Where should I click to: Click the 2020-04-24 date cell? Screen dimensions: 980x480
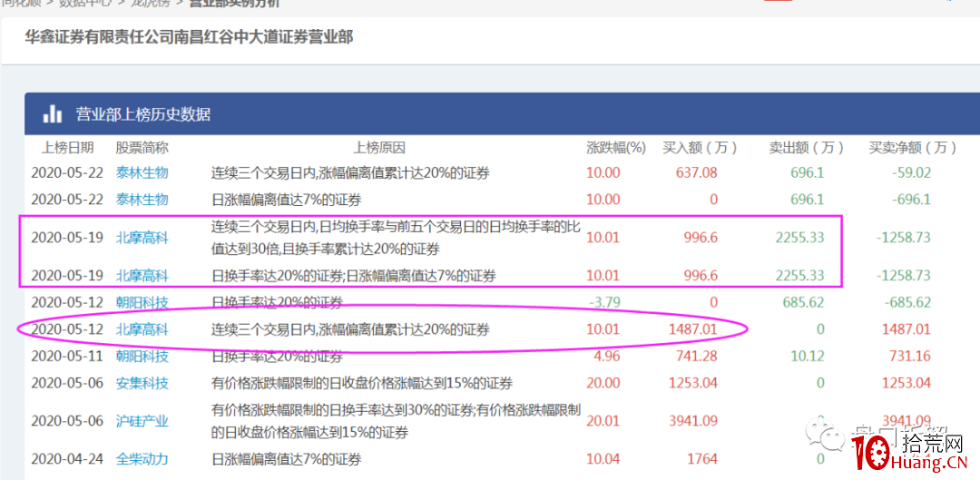coord(68,459)
